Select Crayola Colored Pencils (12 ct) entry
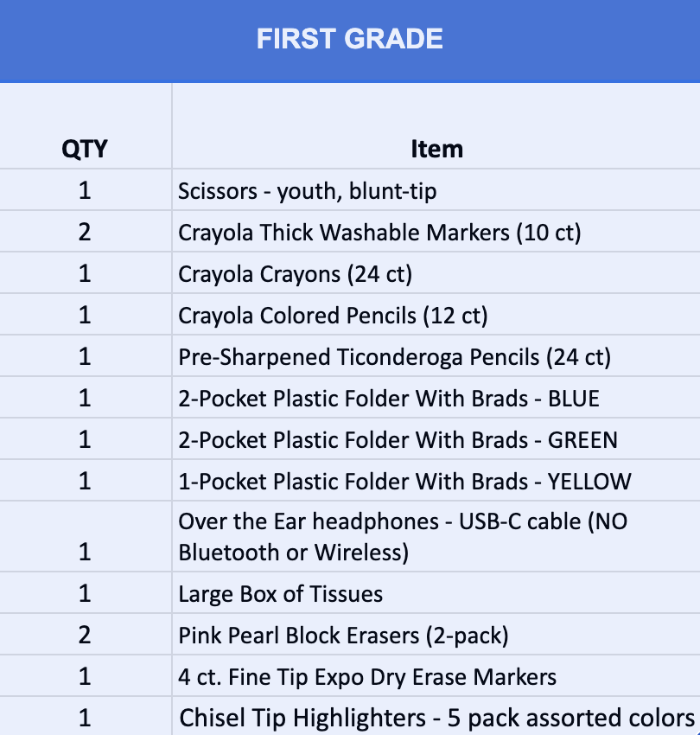700x735 pixels. tap(333, 316)
